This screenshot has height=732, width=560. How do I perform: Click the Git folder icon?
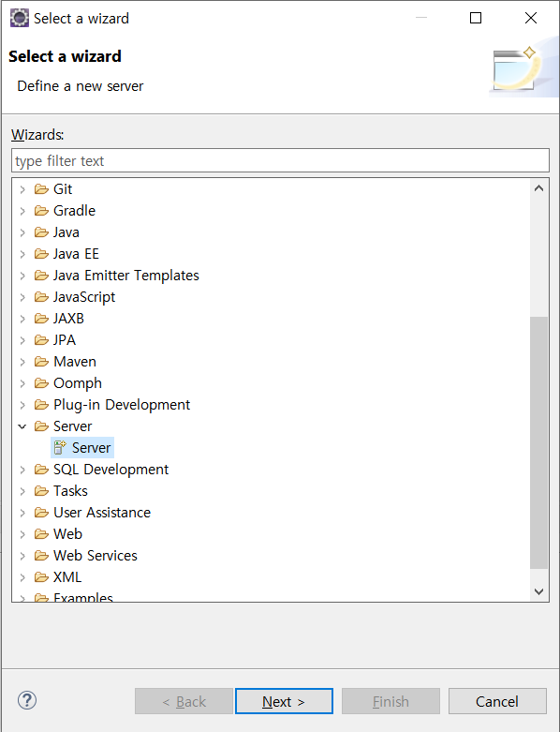pos(41,189)
